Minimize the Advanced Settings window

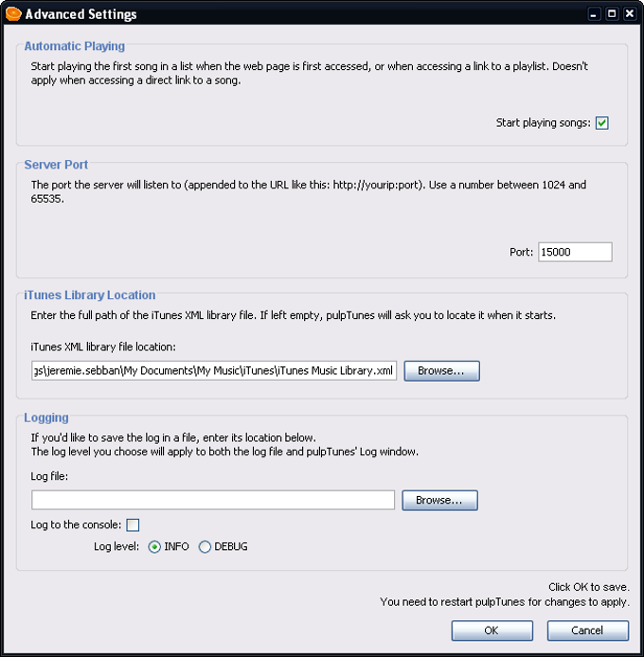tap(594, 14)
